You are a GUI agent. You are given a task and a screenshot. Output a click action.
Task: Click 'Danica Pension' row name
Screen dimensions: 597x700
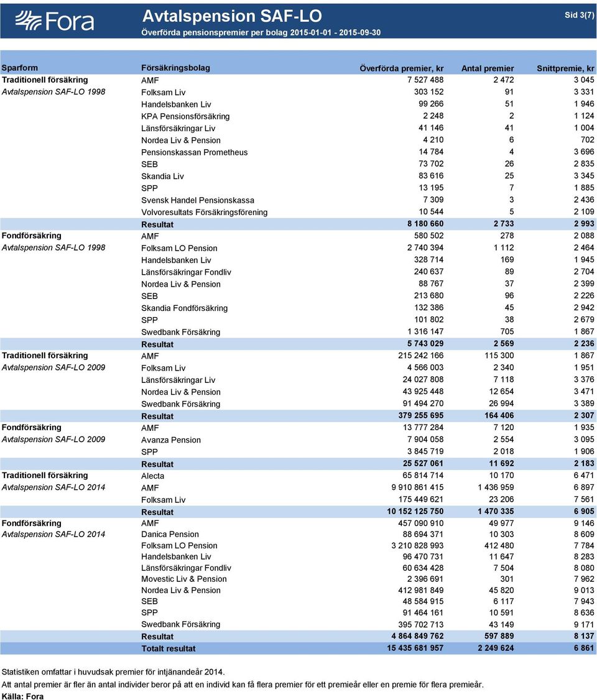170,535
